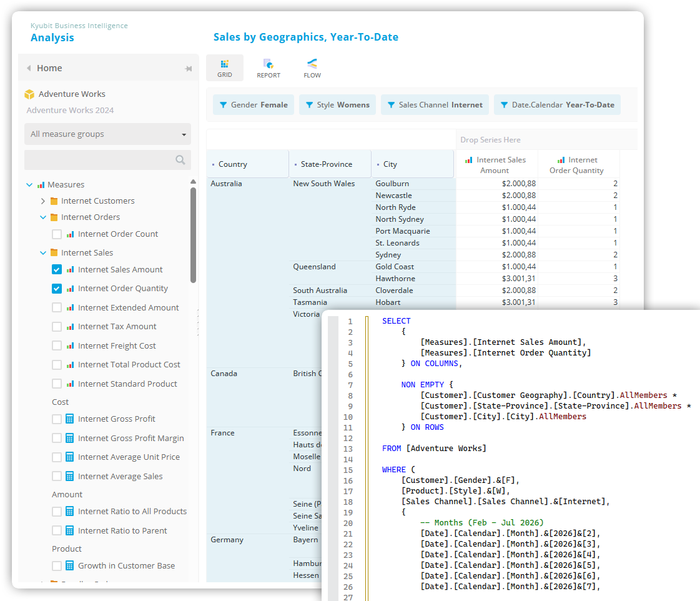Click the Internet Order Quantity column header icon
The width and height of the screenshot is (700, 601).
tap(561, 160)
